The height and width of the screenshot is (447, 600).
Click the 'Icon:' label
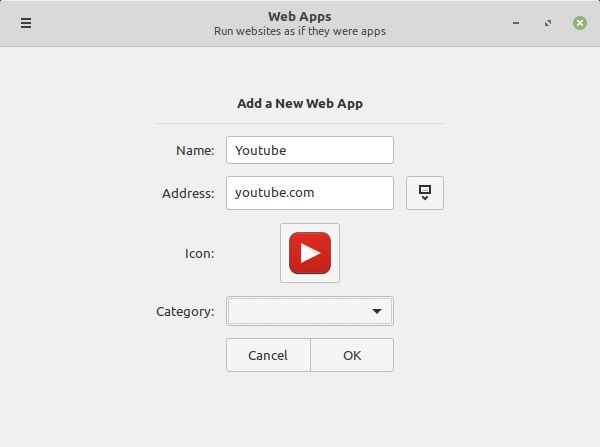coord(199,253)
